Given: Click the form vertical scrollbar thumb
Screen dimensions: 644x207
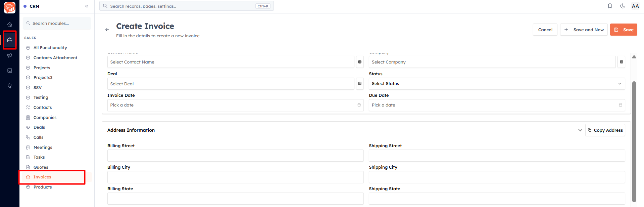Looking at the screenshot, I should coord(634,142).
